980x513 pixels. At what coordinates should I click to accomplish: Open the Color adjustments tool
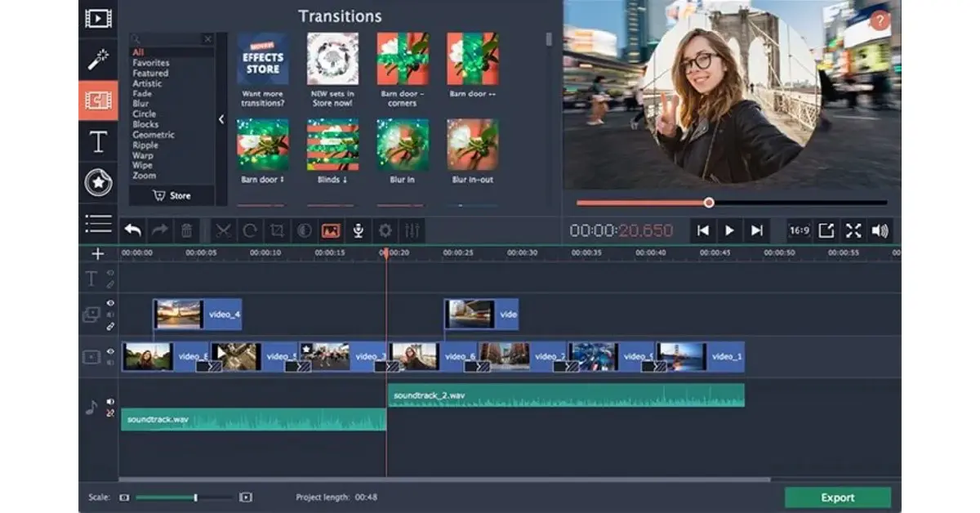(304, 231)
